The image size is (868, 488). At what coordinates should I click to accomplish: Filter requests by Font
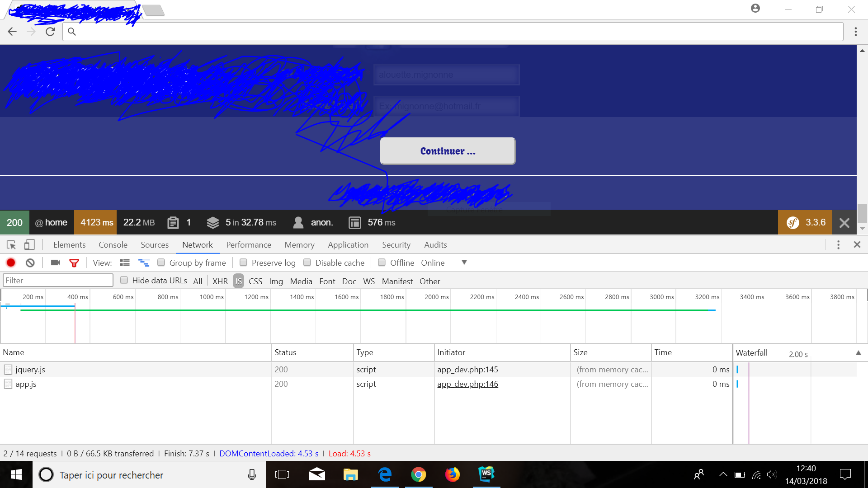327,281
